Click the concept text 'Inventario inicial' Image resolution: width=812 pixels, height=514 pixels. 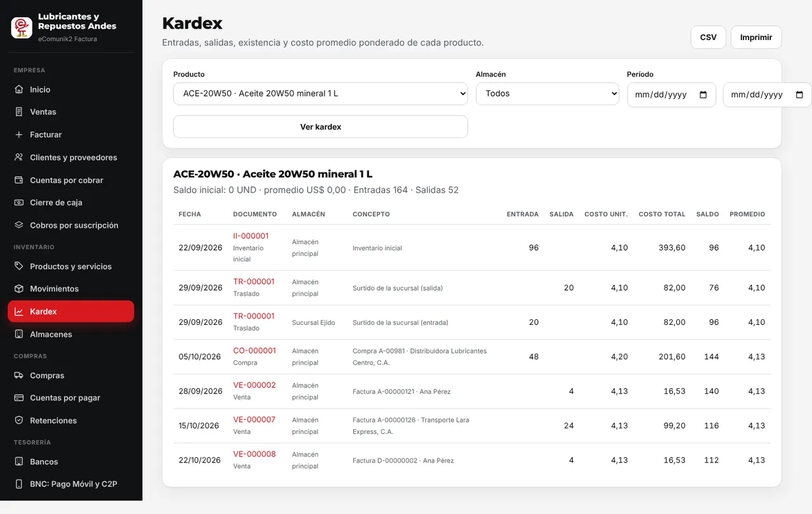click(377, 248)
